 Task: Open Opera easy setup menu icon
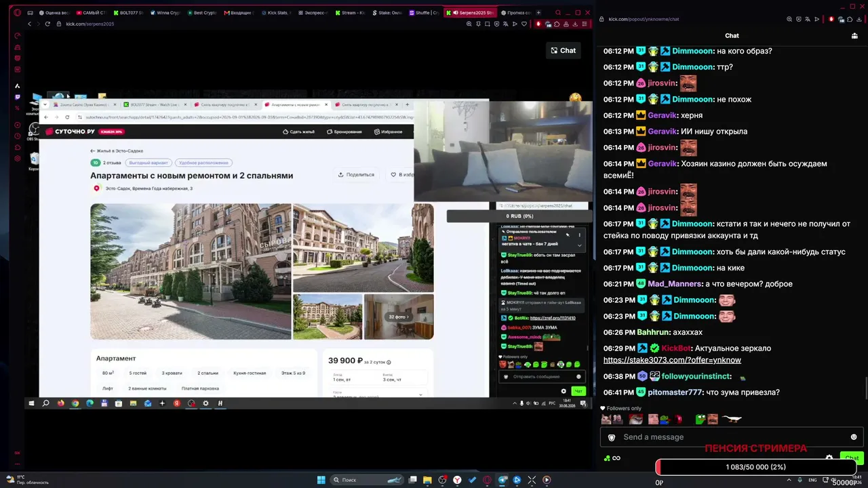[584, 24]
